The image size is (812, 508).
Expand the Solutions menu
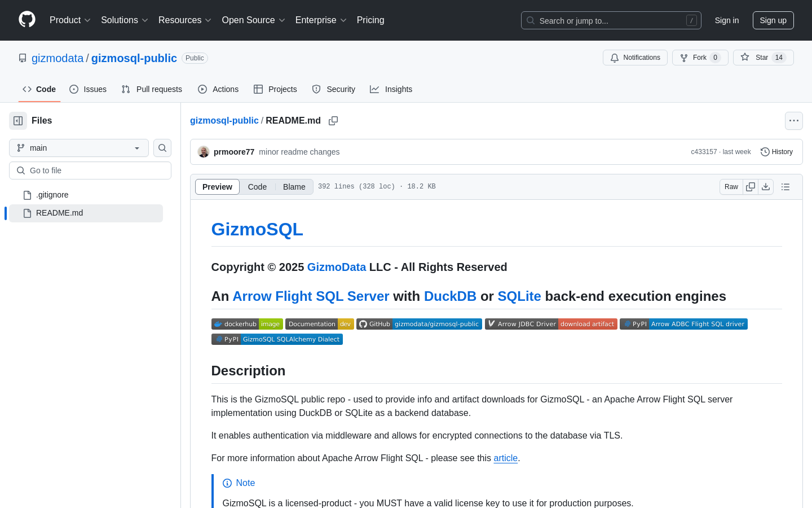point(125,20)
